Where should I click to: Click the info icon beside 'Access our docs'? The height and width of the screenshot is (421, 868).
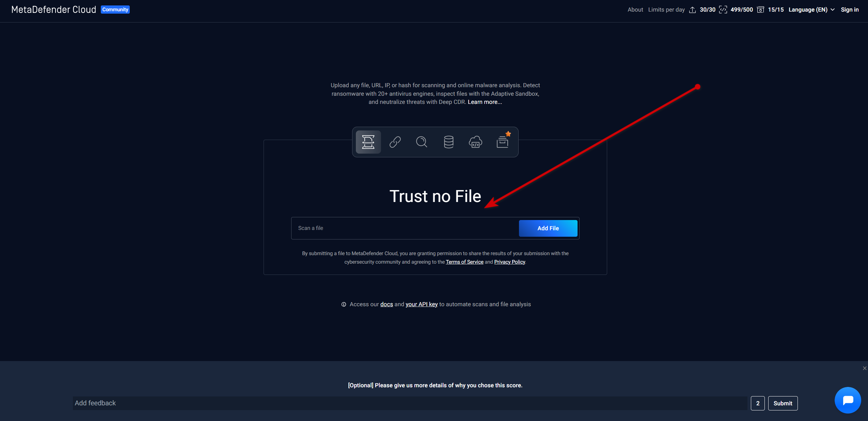tap(344, 305)
